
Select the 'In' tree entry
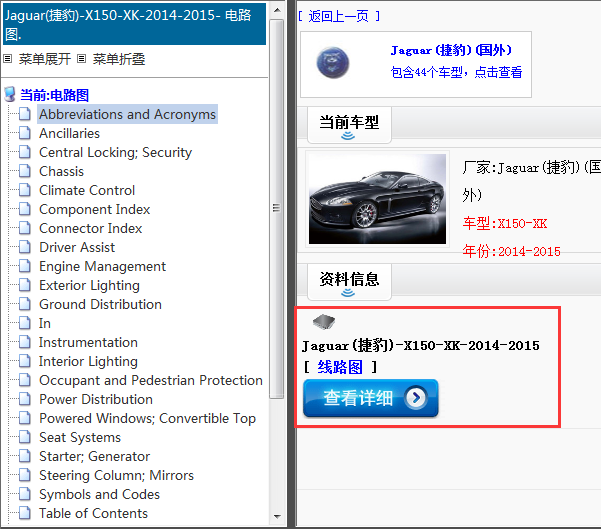[x=45, y=324]
